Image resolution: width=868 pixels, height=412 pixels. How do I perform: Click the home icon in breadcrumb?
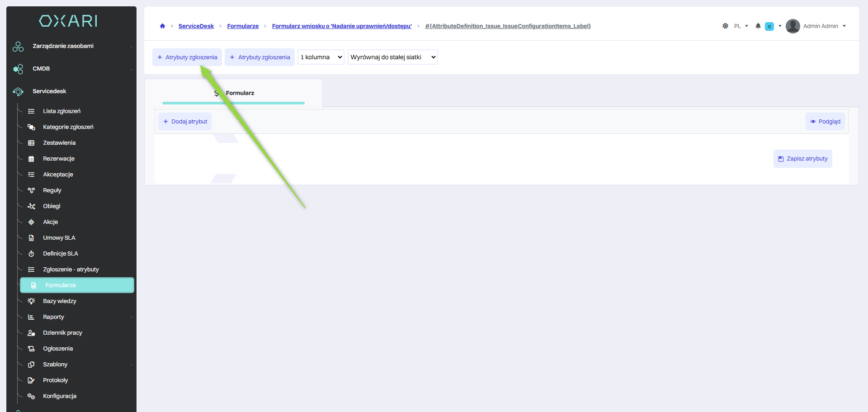pos(162,26)
